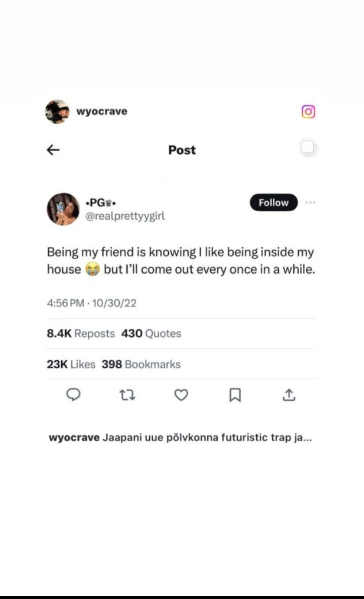Tap the reply speech bubble icon

[73, 394]
